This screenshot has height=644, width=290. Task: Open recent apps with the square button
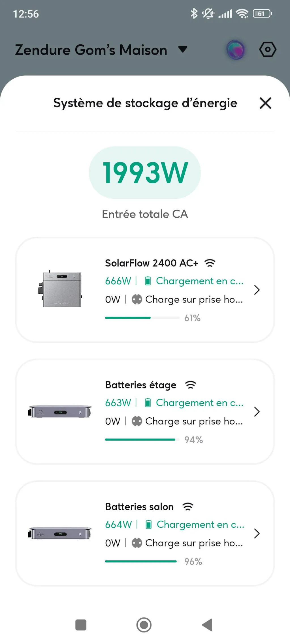(81, 625)
